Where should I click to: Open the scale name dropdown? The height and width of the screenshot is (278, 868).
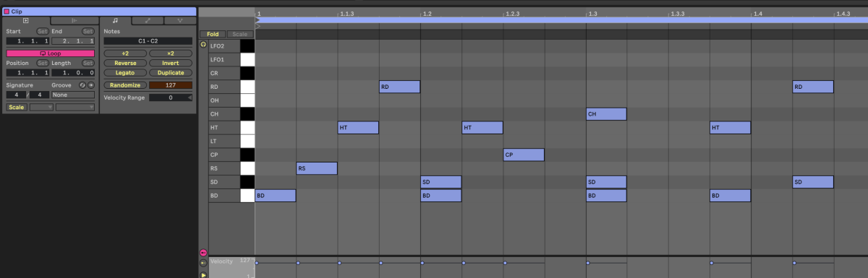click(75, 107)
